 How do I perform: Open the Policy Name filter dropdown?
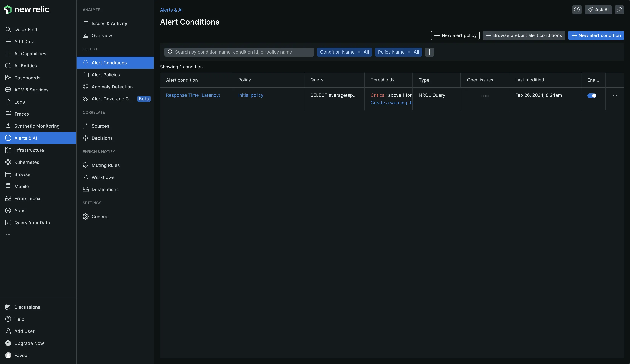(398, 52)
